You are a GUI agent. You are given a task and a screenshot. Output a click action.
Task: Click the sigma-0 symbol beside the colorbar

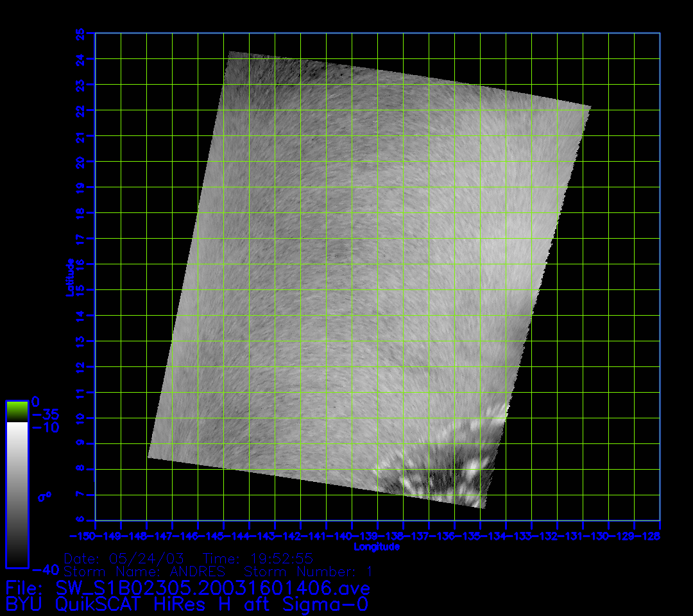[x=44, y=496]
